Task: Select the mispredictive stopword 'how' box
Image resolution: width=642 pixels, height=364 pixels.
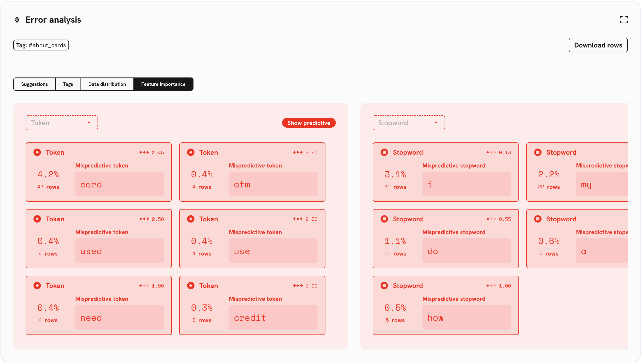Action: tap(467, 318)
